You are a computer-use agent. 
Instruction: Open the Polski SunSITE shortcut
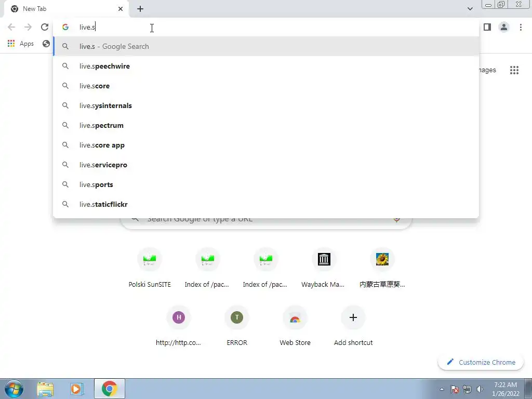(x=150, y=268)
